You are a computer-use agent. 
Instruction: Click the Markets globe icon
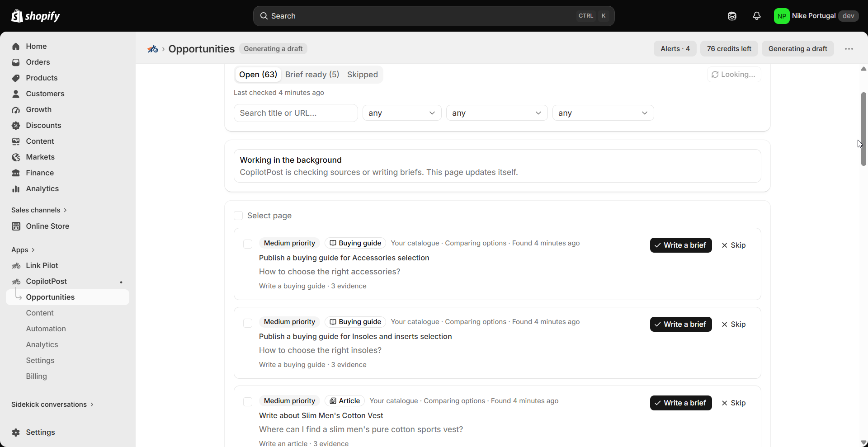16,157
